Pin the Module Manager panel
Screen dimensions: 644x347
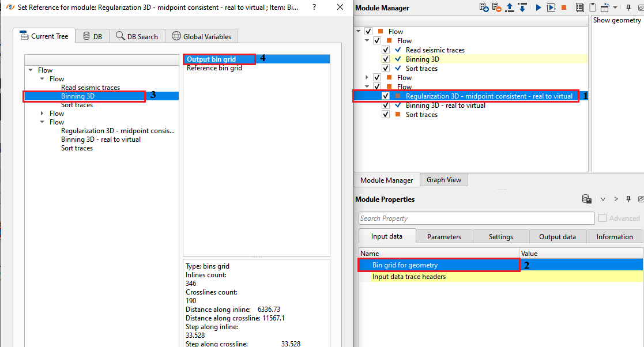click(x=628, y=7)
